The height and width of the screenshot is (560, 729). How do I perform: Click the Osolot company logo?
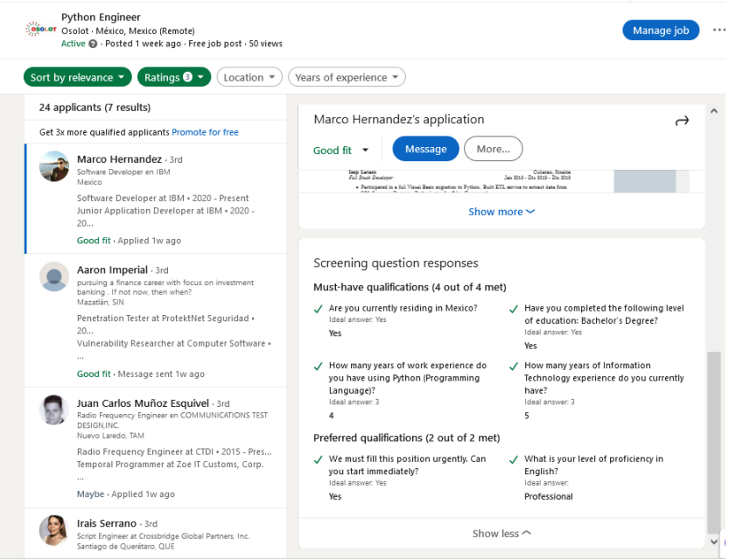(x=39, y=29)
